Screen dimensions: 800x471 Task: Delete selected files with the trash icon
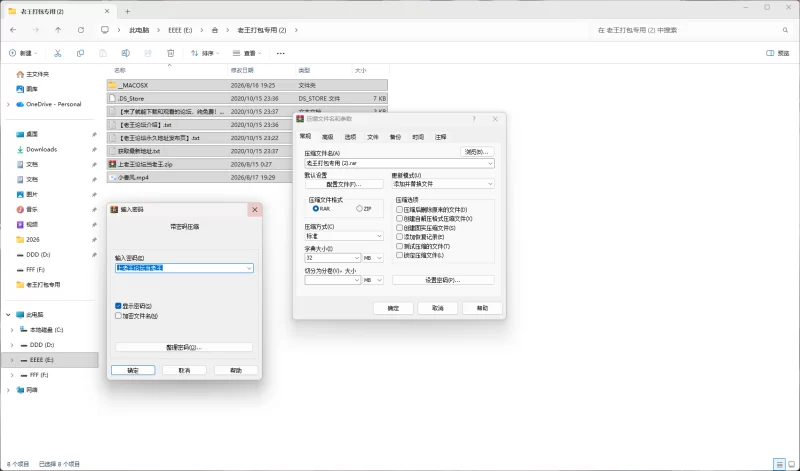(170, 53)
